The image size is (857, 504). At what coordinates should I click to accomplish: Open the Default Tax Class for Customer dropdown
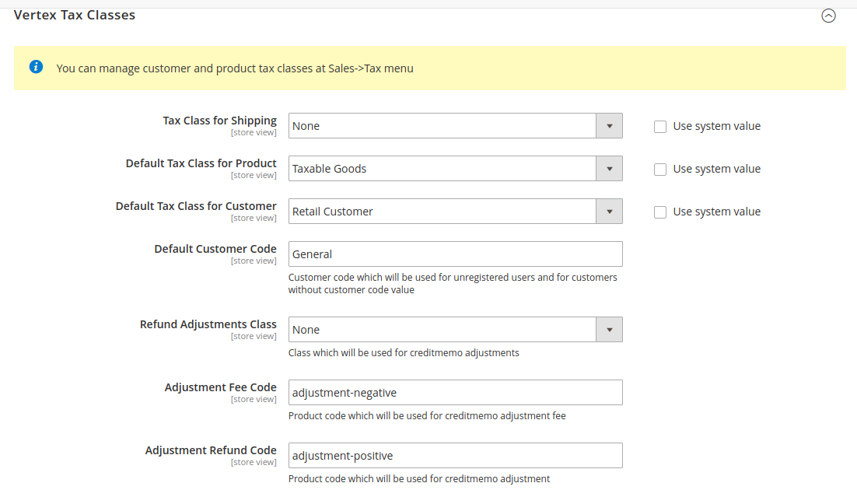pyautogui.click(x=609, y=211)
